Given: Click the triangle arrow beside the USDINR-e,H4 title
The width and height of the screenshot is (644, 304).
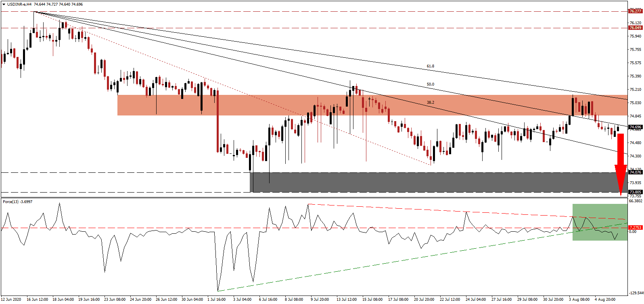Looking at the screenshot, I should pyautogui.click(x=4, y=4).
